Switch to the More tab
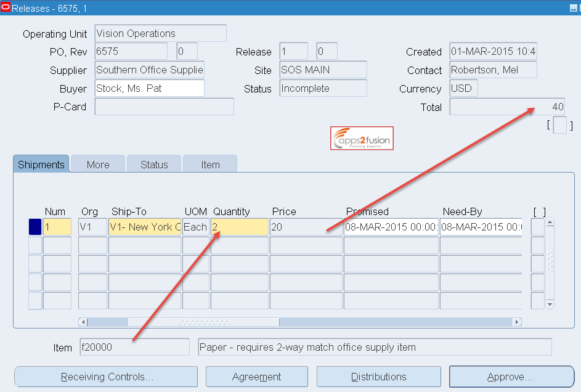 [x=98, y=164]
